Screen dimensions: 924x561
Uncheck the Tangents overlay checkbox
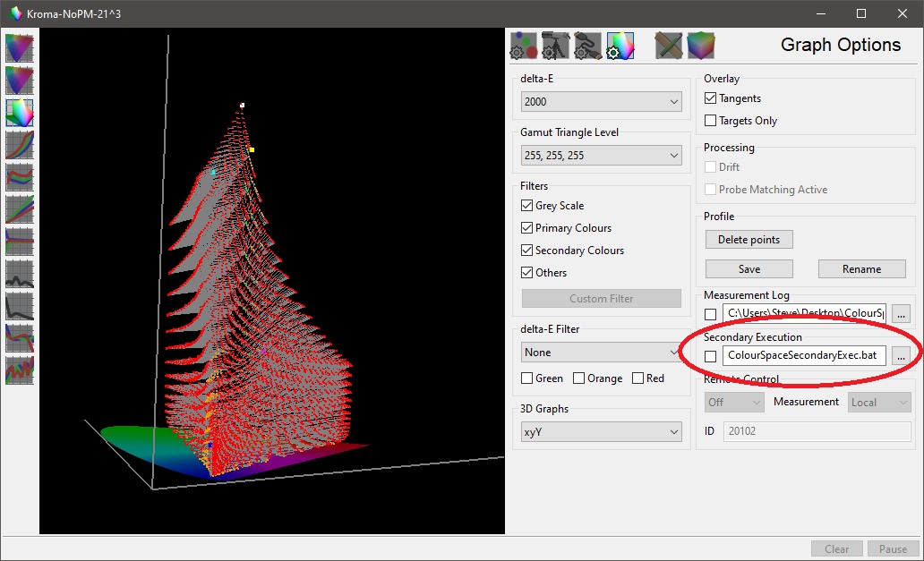tap(711, 98)
